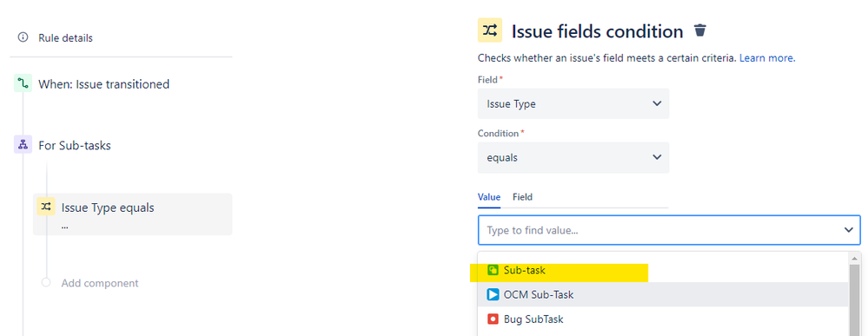Click the blue OCM Sub-Task icon

pos(493,294)
